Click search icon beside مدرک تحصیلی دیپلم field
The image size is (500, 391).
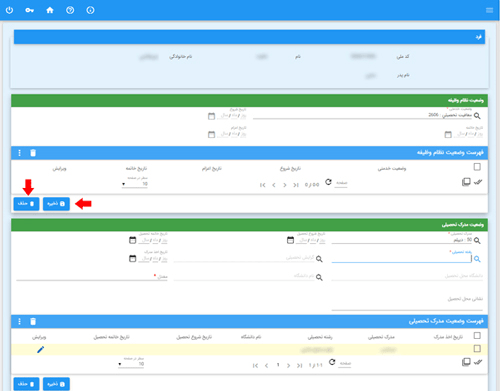477,240
